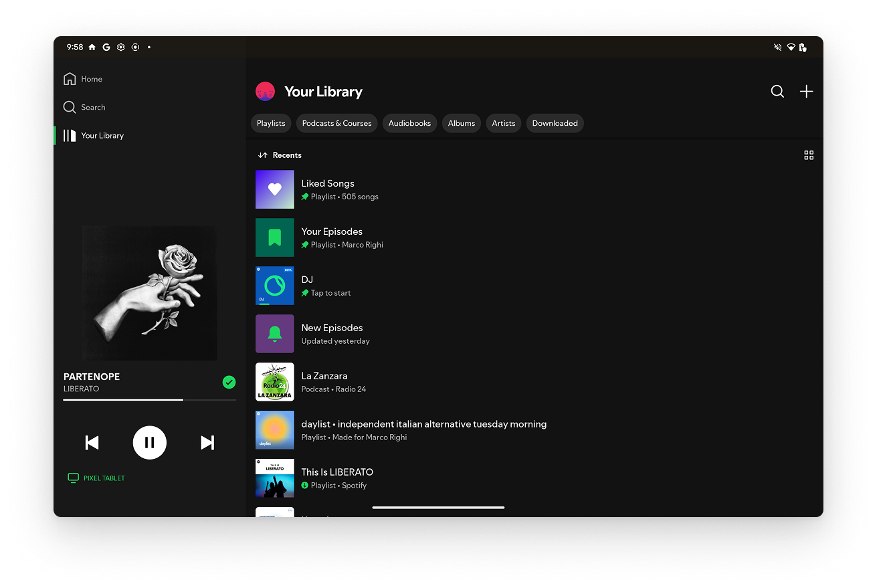Click "Podcast • Radio 24" subtitle
The width and height of the screenshot is (877, 588).
pos(333,389)
